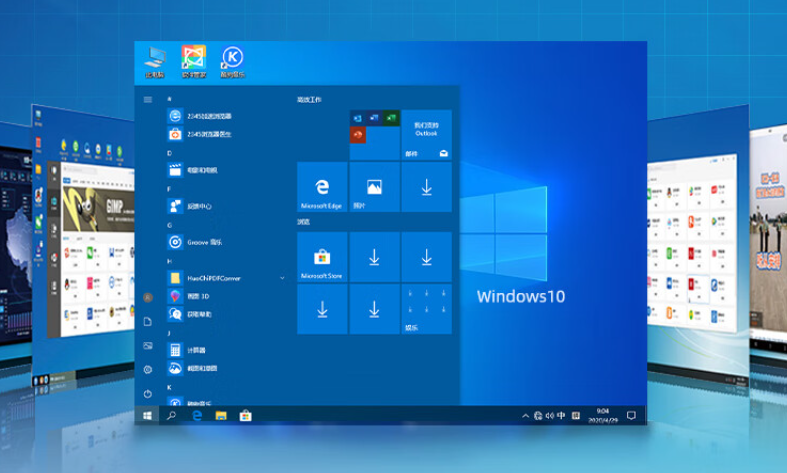Open the Photos tile
Screen dimensions: 787x473
[374, 187]
